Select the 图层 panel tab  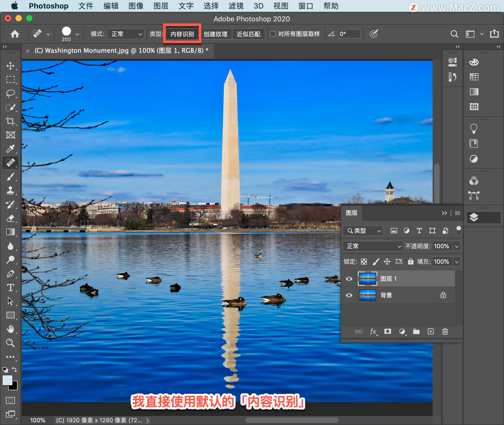[x=352, y=213]
